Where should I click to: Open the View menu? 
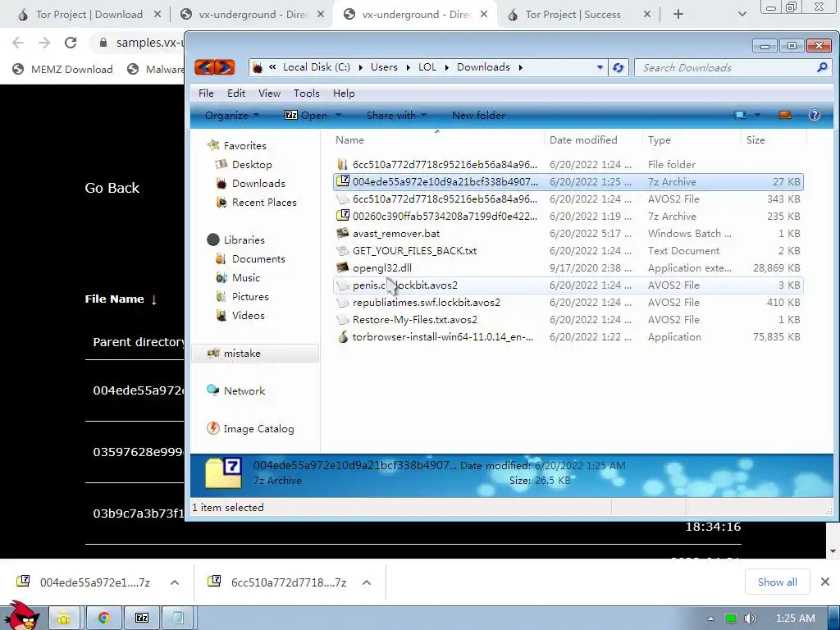(269, 94)
